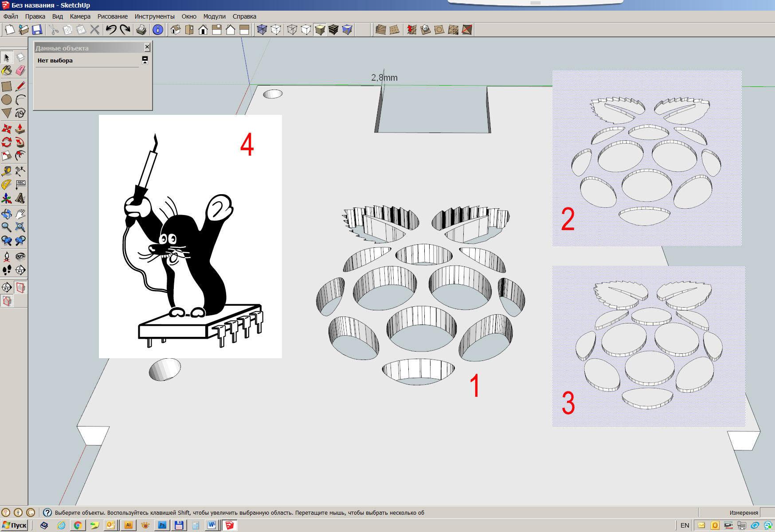Click Sandbox Smoove tool icon
Viewport: 775px width, 532px height.
[x=412, y=30]
